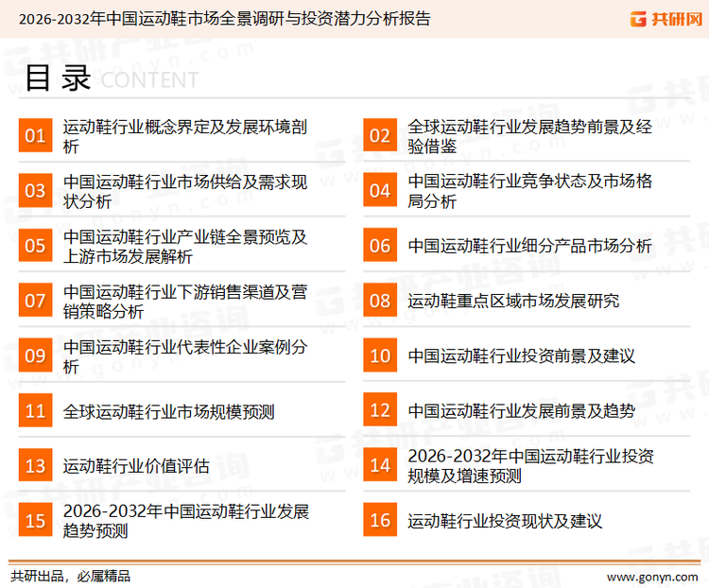Click the orange 03 number box
Screen dimensions: 709x588
[35, 190]
